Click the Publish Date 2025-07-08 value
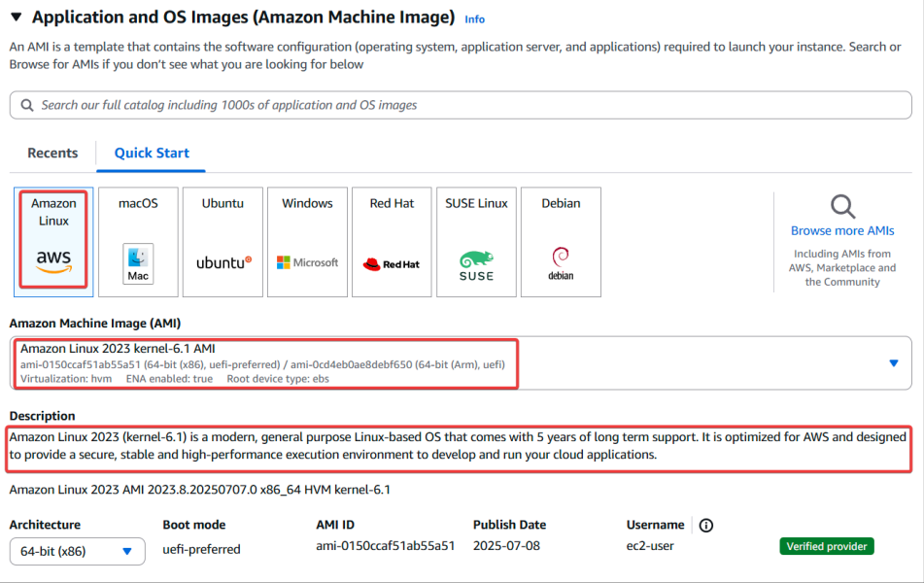 coord(506,546)
